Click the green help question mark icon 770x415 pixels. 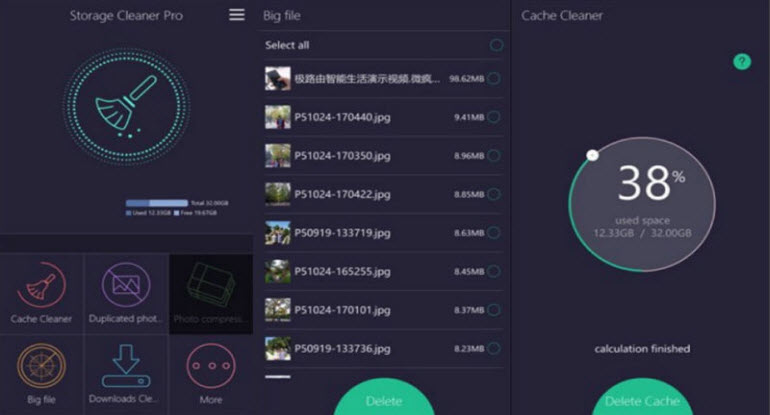click(x=742, y=62)
